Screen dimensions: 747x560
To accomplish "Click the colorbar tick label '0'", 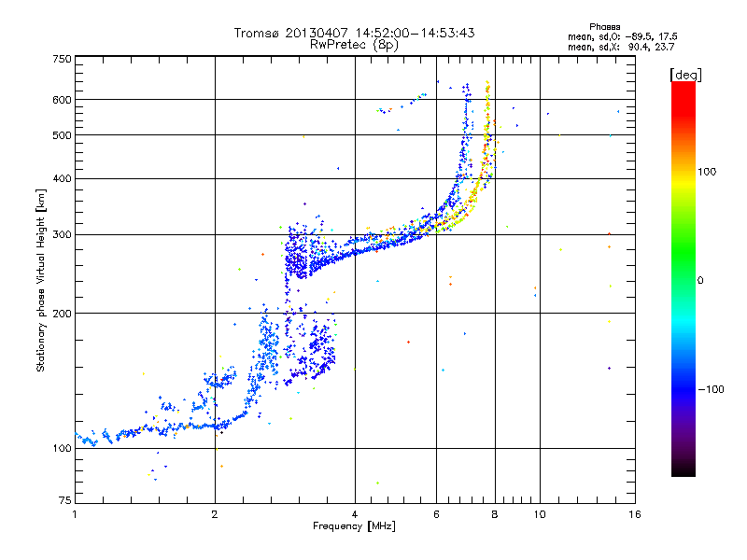I will click(x=700, y=281).
